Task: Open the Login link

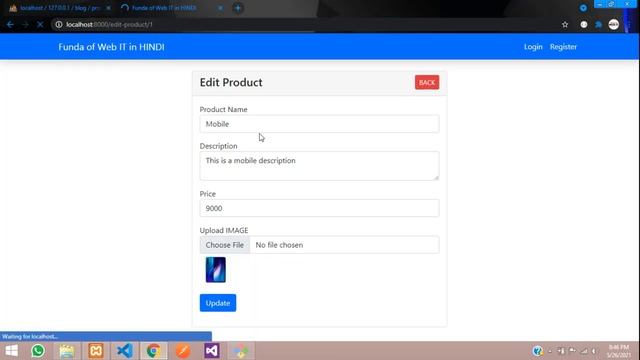Action: point(533,47)
